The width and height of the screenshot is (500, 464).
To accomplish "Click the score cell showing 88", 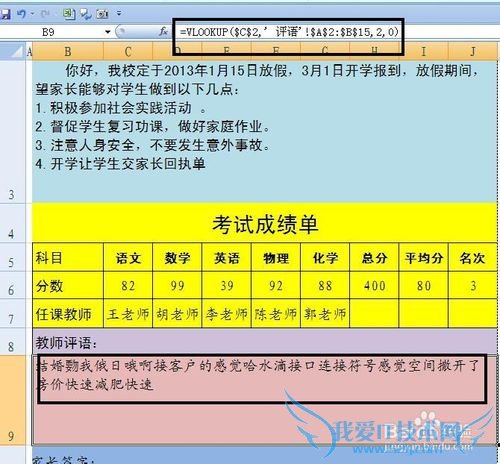I will pos(325,285).
